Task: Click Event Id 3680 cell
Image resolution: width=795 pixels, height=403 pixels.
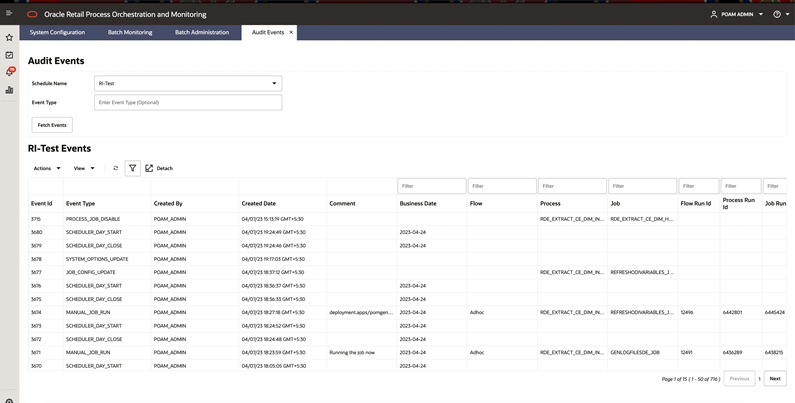Action: click(x=36, y=232)
